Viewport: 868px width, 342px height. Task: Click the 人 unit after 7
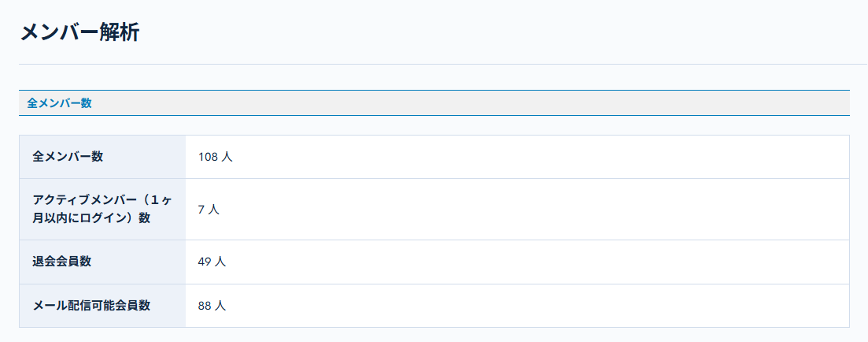click(x=213, y=210)
